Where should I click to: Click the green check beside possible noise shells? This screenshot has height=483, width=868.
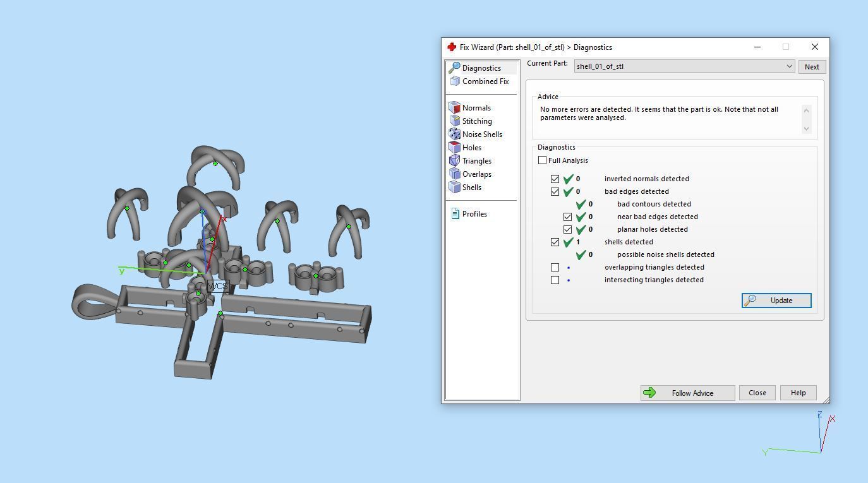pos(581,254)
